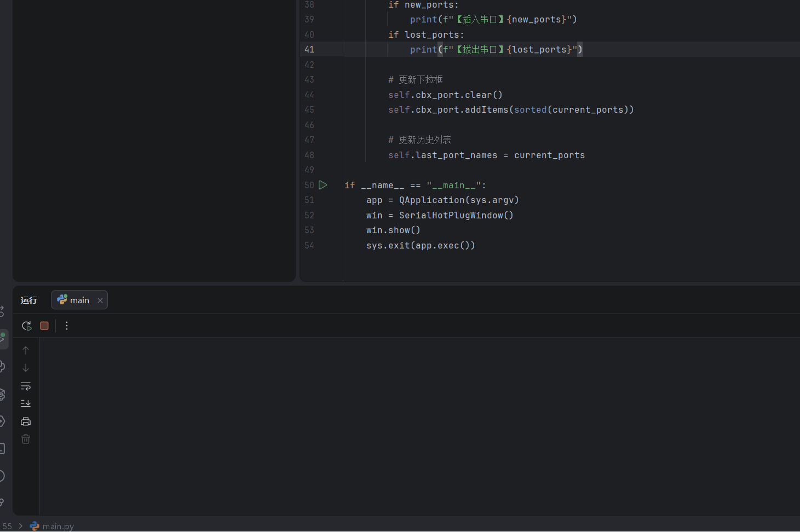The height and width of the screenshot is (532, 800).
Task: Click 'self.last_port_names = current_ports' line
Action: tap(486, 155)
